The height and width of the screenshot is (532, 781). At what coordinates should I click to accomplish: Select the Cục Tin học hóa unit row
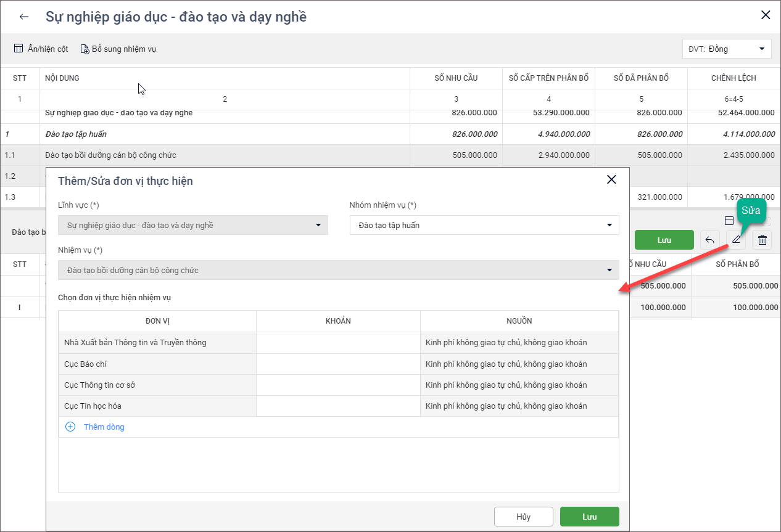coord(157,406)
